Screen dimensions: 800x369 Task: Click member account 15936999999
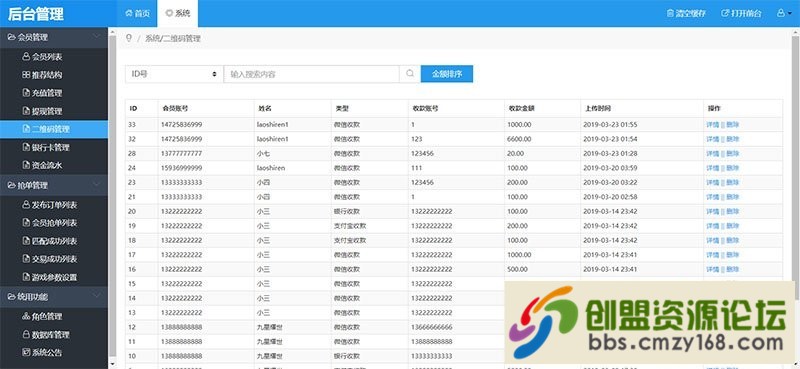tap(182, 168)
